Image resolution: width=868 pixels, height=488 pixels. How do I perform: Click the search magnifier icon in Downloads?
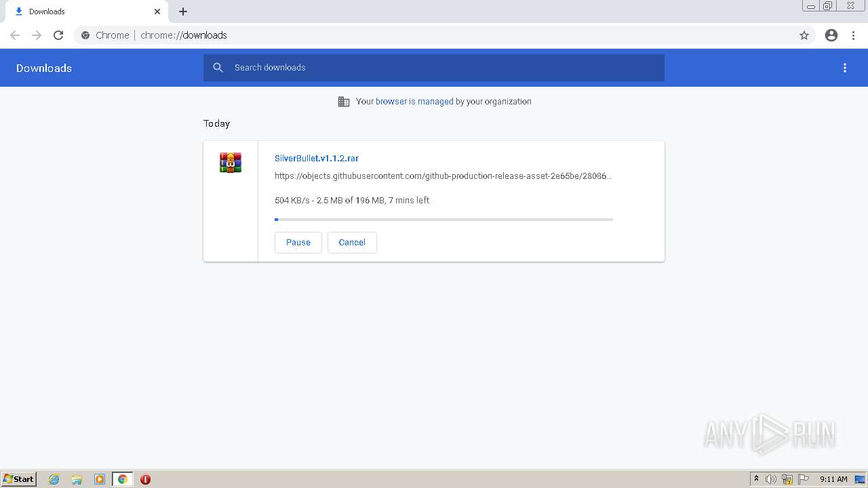[218, 68]
